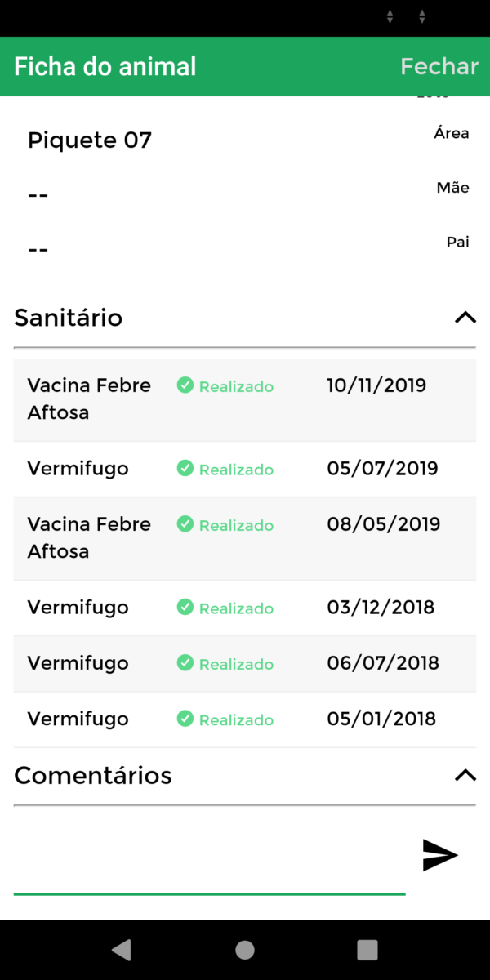Send the comment using the arrow icon
490x980 pixels.
441,854
